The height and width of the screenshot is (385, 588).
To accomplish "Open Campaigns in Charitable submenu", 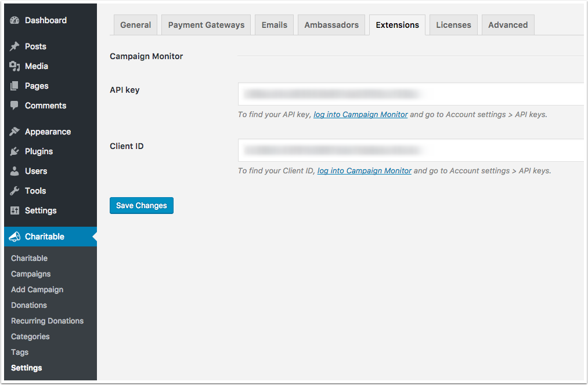I will (x=31, y=274).
